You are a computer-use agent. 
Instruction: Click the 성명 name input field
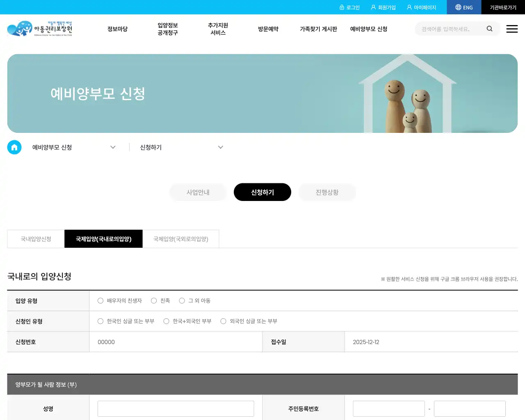tap(176, 409)
